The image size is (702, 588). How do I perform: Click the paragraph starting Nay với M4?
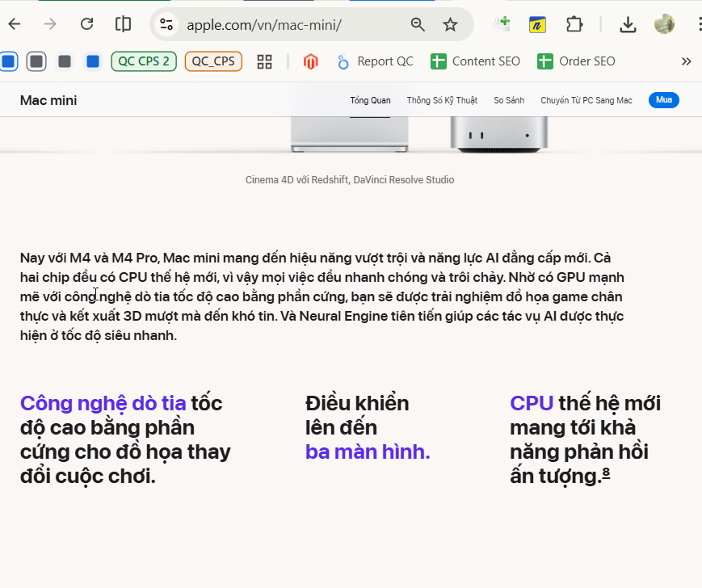click(322, 296)
